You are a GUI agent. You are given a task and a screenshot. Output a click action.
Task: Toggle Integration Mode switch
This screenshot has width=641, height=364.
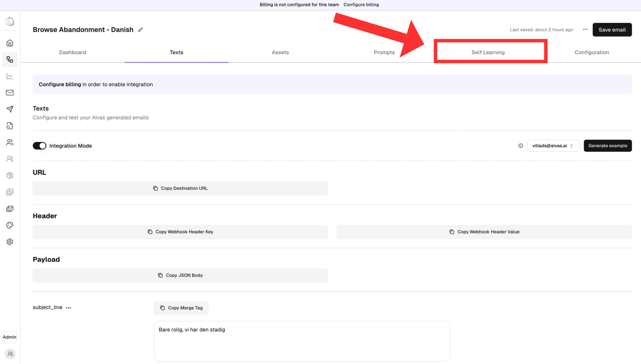39,146
